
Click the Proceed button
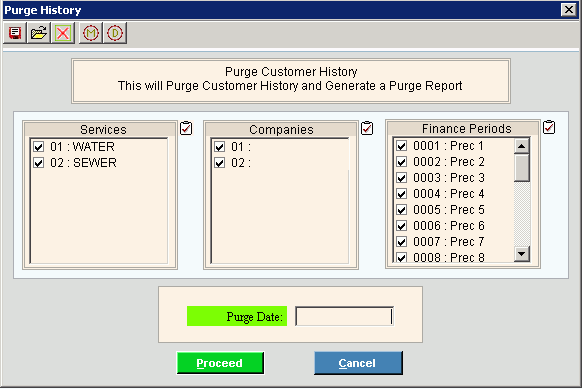pos(220,363)
